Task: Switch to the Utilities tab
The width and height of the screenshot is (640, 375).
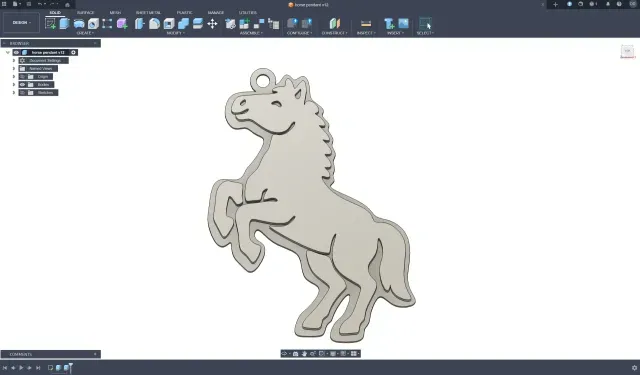Action: point(248,13)
